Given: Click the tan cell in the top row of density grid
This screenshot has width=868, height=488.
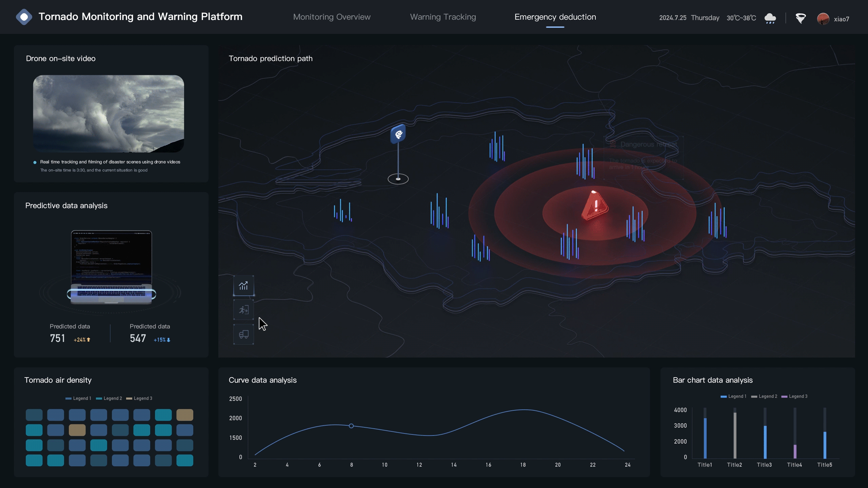Looking at the screenshot, I should click(185, 415).
